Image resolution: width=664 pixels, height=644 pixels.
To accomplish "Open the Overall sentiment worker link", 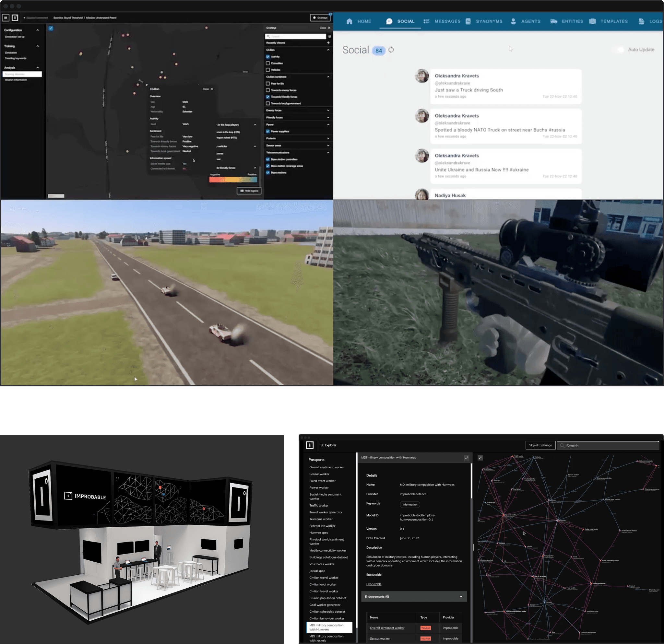I will pos(387,628).
